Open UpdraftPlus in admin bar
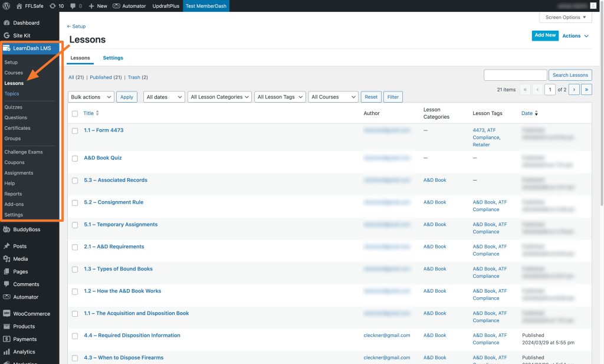The height and width of the screenshot is (364, 604). pos(166,6)
